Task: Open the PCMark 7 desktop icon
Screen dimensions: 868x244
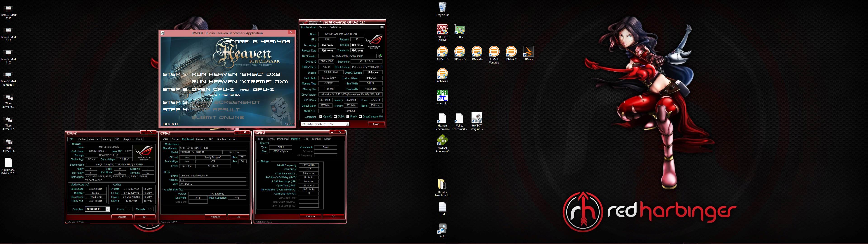Action: [x=442, y=75]
